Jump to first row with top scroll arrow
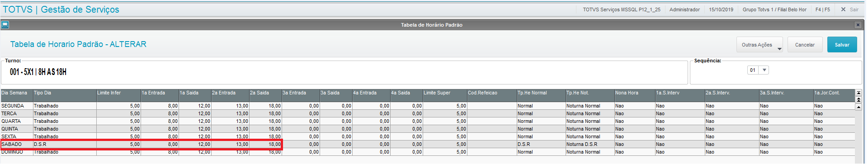This screenshot has height=164, width=868. [859, 93]
